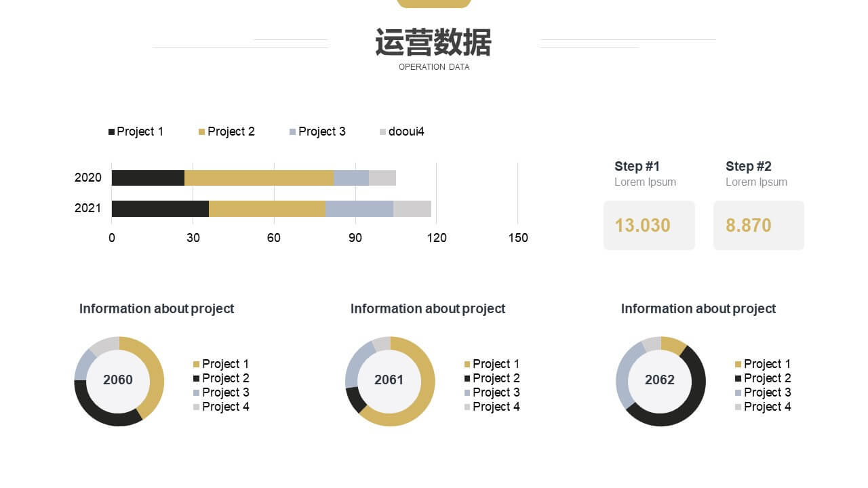Viewport: 868px width, 488px height.
Task: Click Lorem Ipsum under Step #1
Action: [x=645, y=182]
